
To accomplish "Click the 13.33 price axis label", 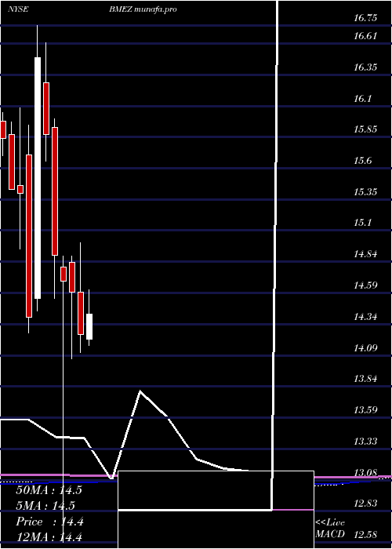I will click(365, 441).
